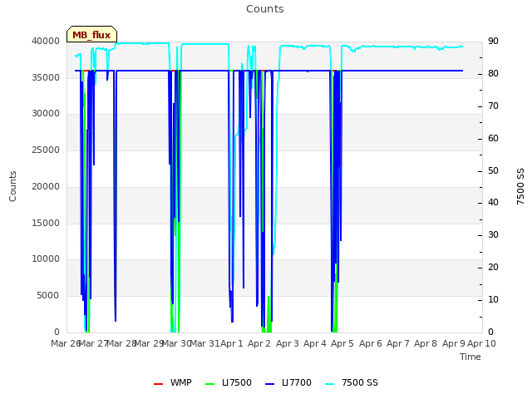This screenshot has width=532, height=399.
Task: Toggle the WMP series in legend
Action: tap(172, 383)
